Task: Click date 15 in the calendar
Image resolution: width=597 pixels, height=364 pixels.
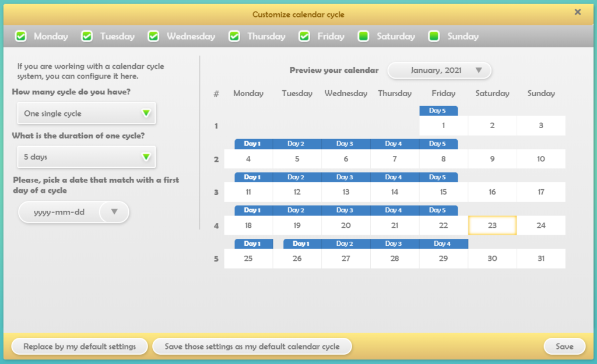Action: (444, 192)
